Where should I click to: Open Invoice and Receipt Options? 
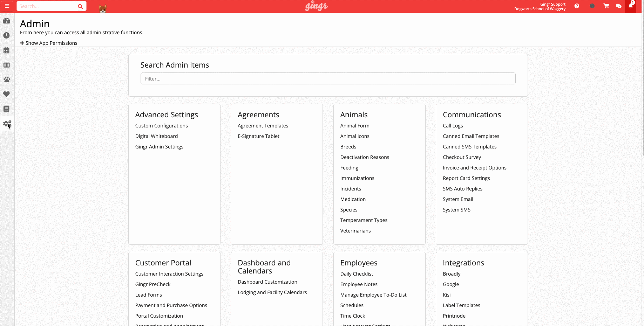[x=475, y=168]
